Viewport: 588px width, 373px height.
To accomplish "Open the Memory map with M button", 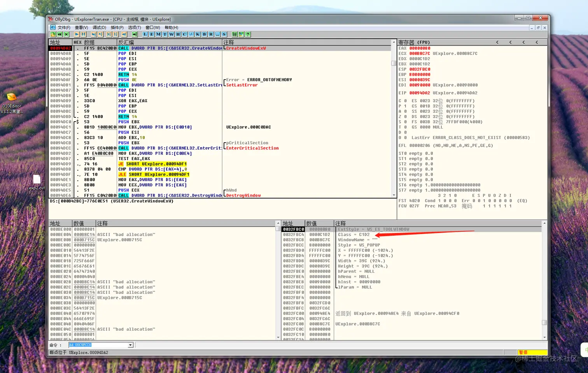I will pos(158,34).
